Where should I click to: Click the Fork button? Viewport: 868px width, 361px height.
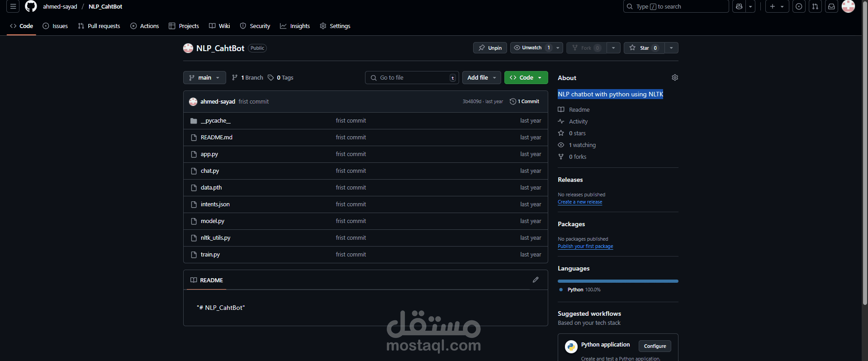(586, 48)
